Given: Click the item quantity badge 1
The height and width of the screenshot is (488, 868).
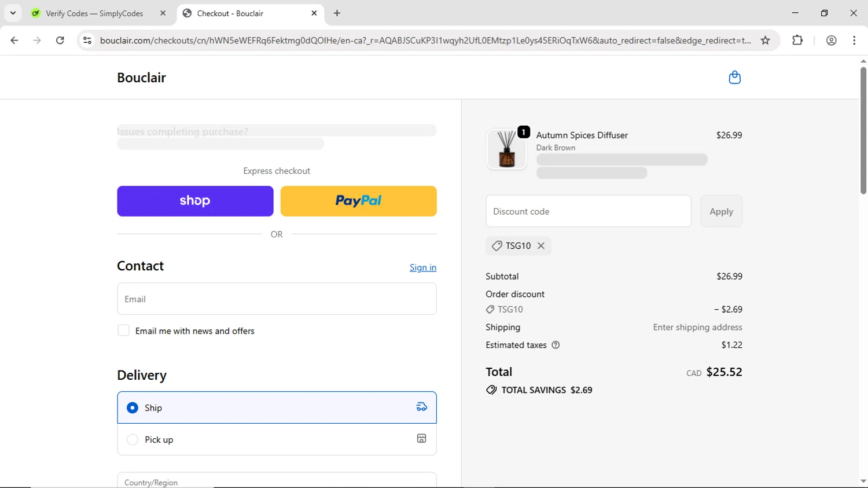Looking at the screenshot, I should [x=523, y=132].
